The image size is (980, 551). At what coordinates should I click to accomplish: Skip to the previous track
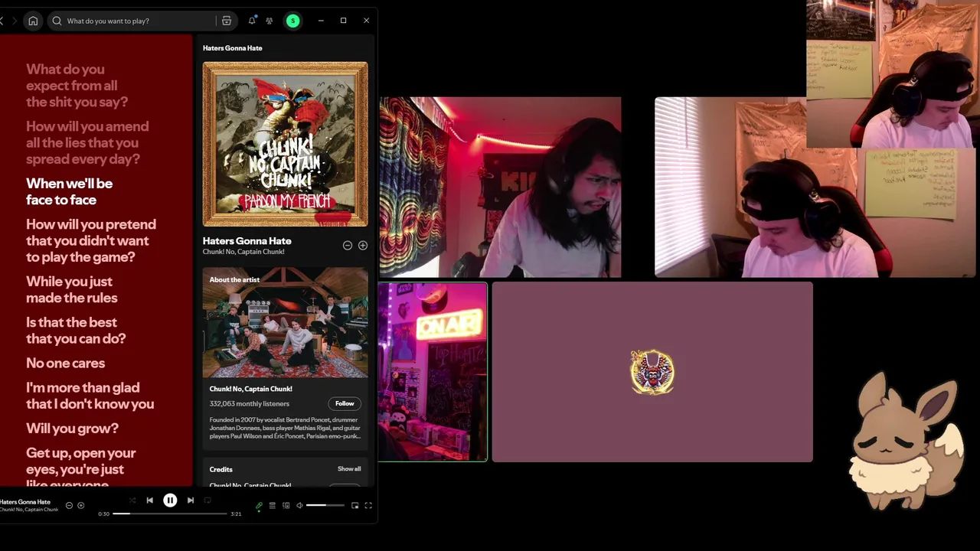tap(149, 500)
